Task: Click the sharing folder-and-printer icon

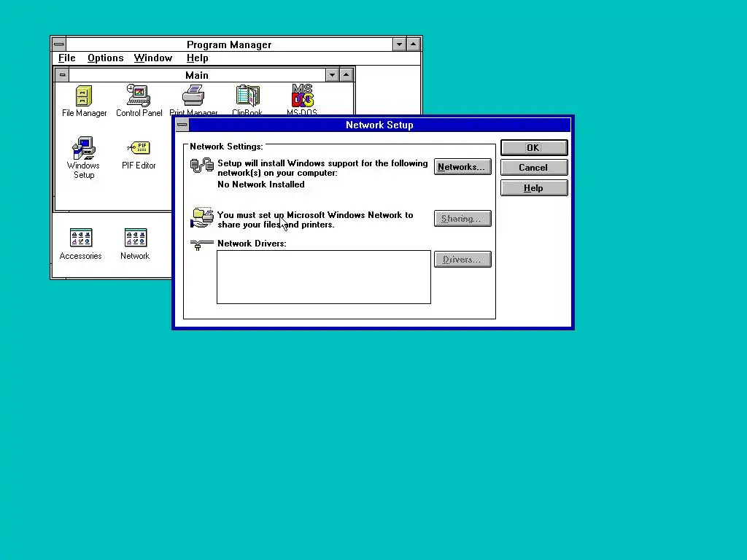Action: pos(202,218)
